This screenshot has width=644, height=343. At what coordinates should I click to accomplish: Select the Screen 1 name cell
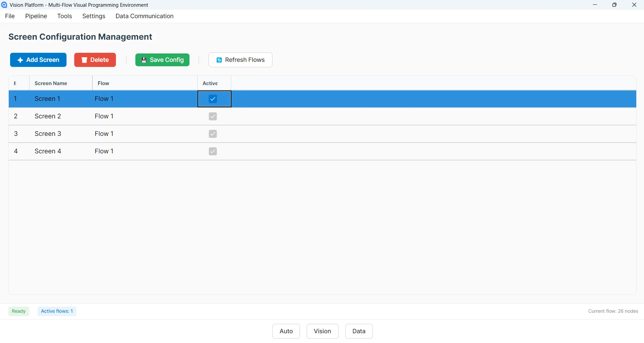61,99
